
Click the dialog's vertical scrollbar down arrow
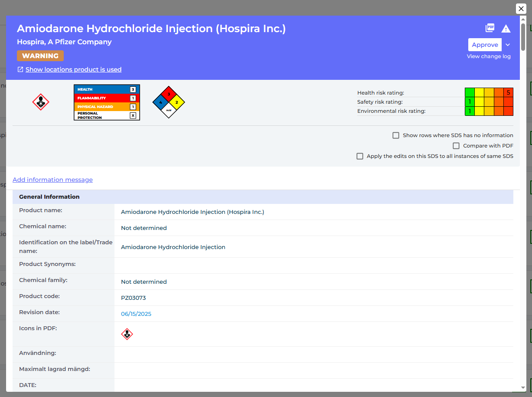click(523, 387)
